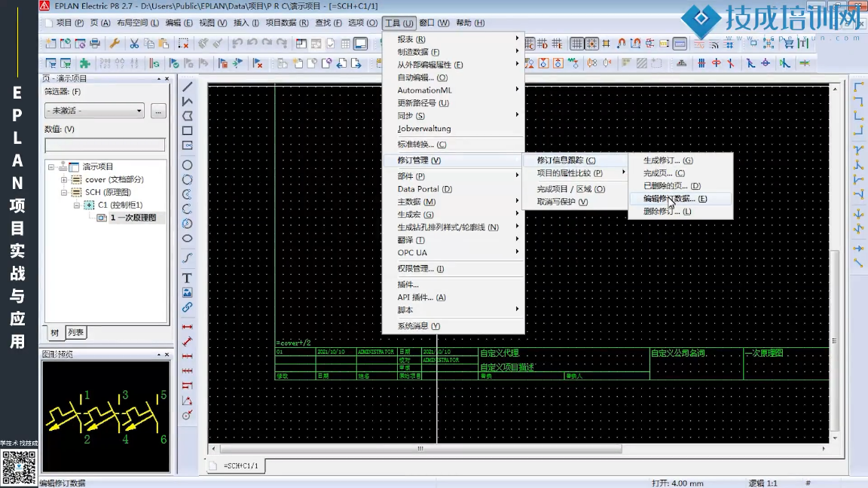Toggle the design mode magnet-frame button
Image resolution: width=868 pixels, height=488 pixels.
click(635, 43)
